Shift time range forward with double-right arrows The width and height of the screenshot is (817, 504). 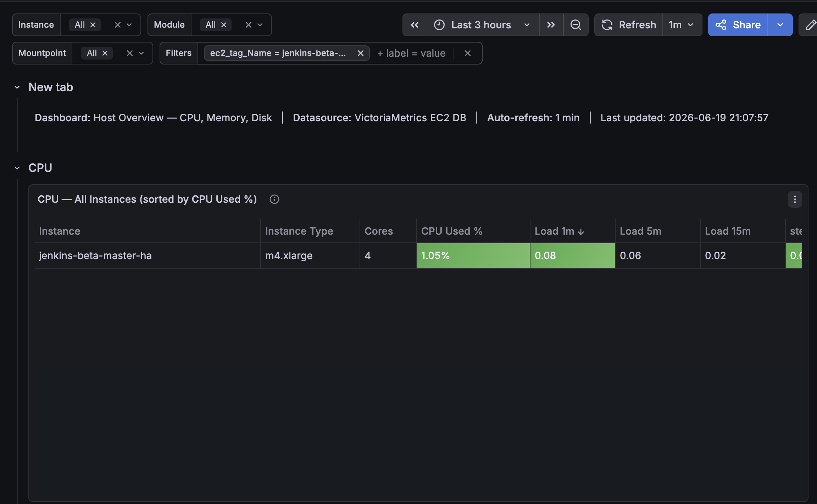(x=551, y=25)
